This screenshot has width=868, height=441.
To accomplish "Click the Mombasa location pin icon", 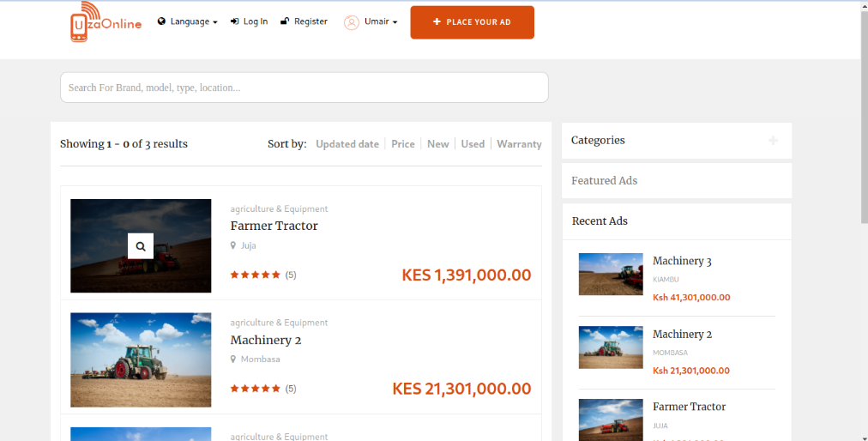I will pyautogui.click(x=233, y=359).
